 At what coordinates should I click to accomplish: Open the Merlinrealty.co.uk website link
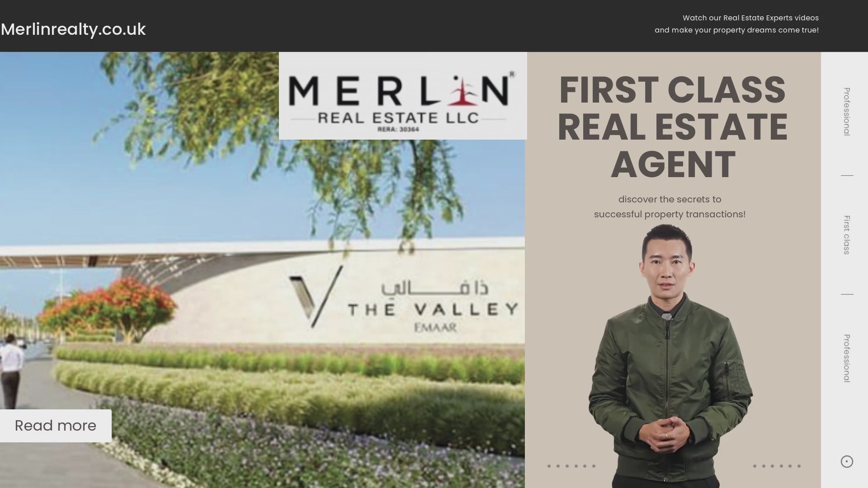tap(73, 29)
